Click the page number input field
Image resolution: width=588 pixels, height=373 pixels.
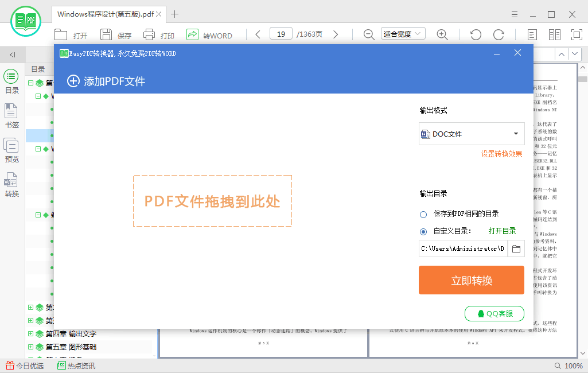[x=281, y=34]
